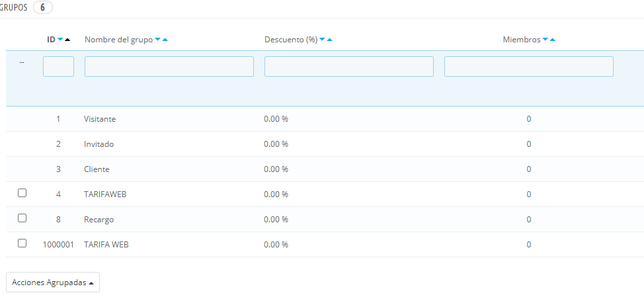Sort Miembros ascending arrow
This screenshot has width=644, height=303.
pos(552,40)
